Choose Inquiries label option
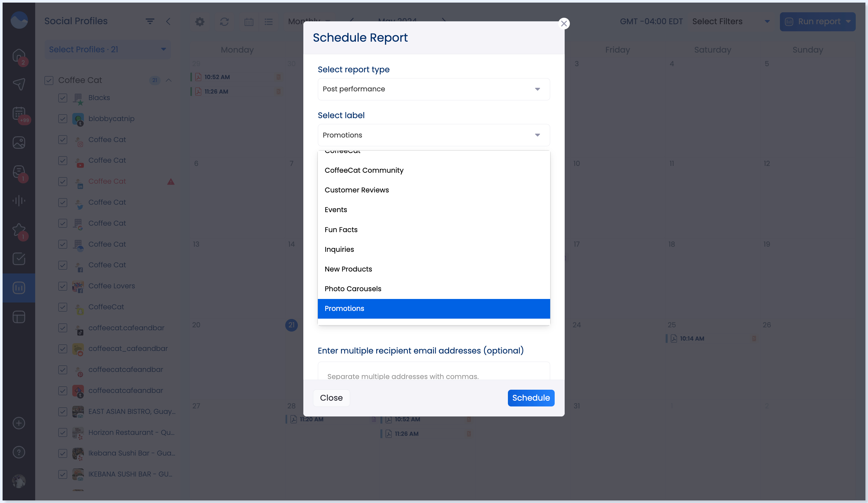This screenshot has width=868, height=503. point(433,249)
